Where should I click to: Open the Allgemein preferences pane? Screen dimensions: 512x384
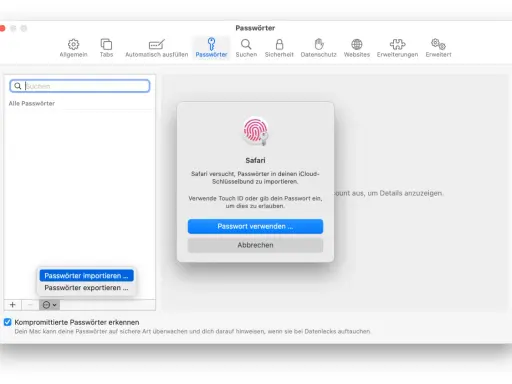(73, 48)
